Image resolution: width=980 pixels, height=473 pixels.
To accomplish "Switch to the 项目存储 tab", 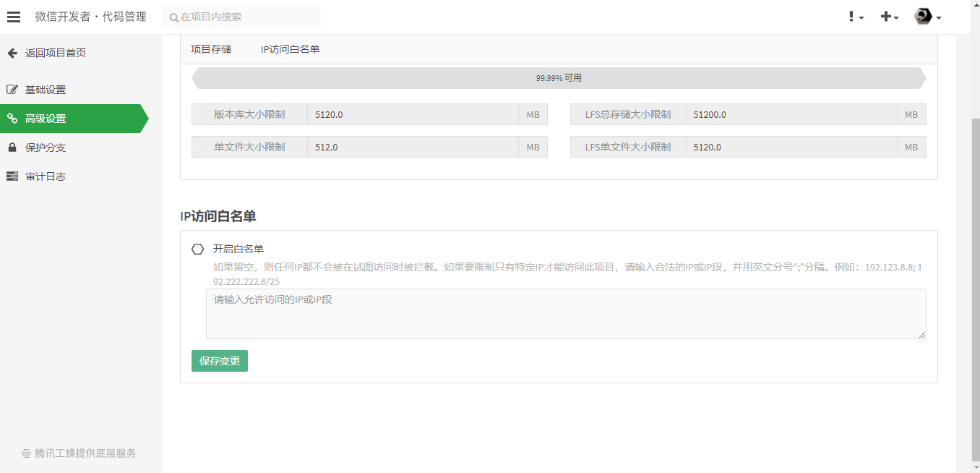I will pyautogui.click(x=211, y=49).
